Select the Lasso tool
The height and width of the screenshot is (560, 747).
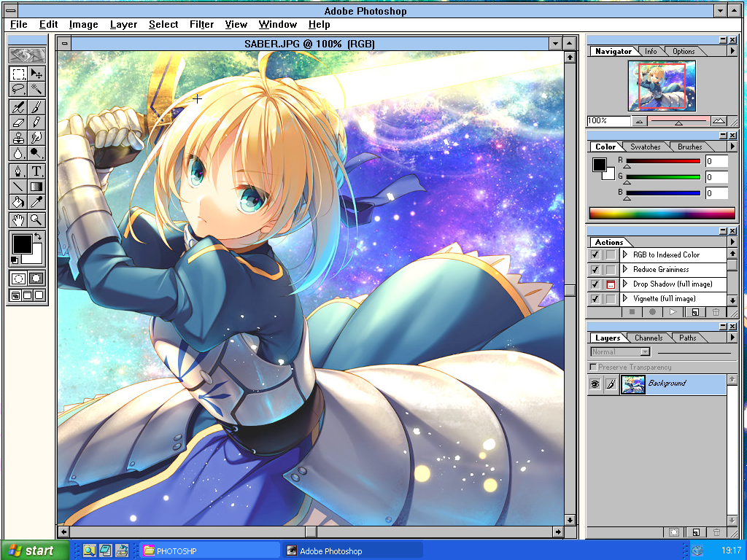(18, 89)
